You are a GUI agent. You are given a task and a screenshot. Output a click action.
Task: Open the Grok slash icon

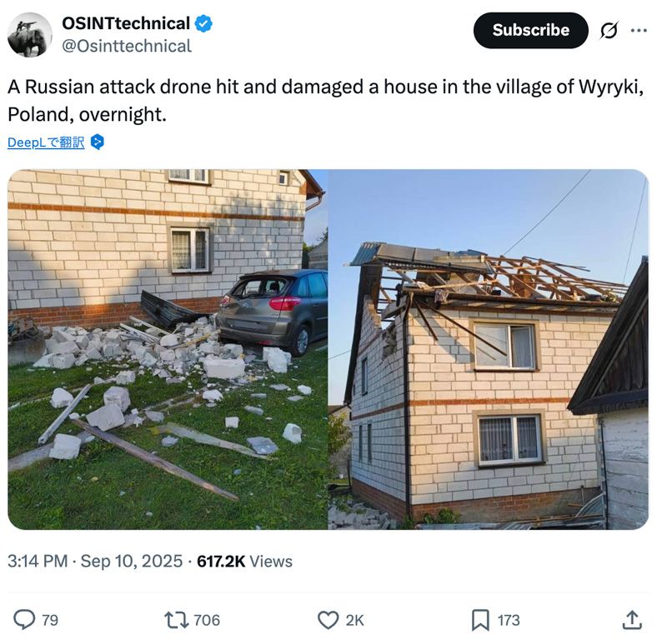coord(609,31)
